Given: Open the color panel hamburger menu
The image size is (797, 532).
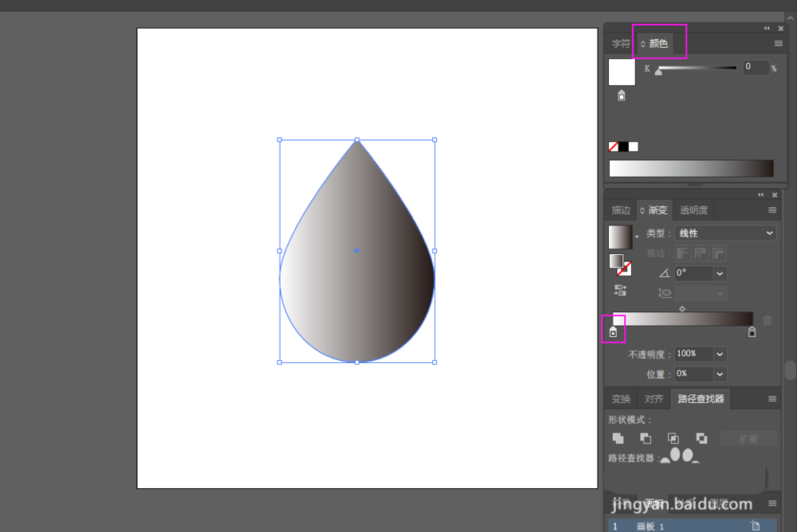Looking at the screenshot, I should pyautogui.click(x=778, y=44).
